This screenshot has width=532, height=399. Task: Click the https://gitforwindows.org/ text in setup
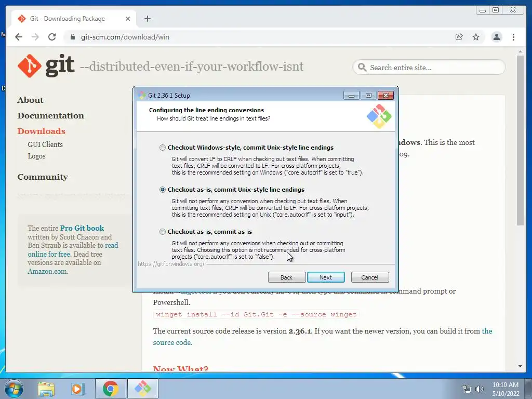click(x=171, y=264)
